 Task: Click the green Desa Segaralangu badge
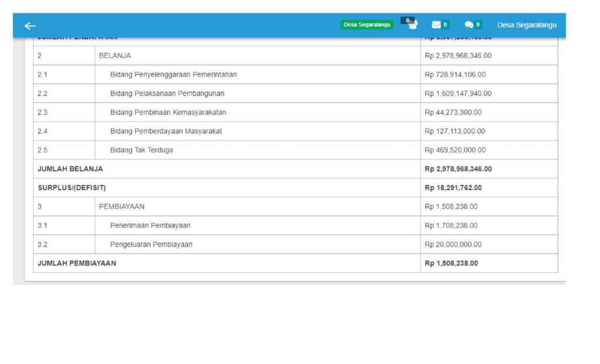pyautogui.click(x=367, y=25)
